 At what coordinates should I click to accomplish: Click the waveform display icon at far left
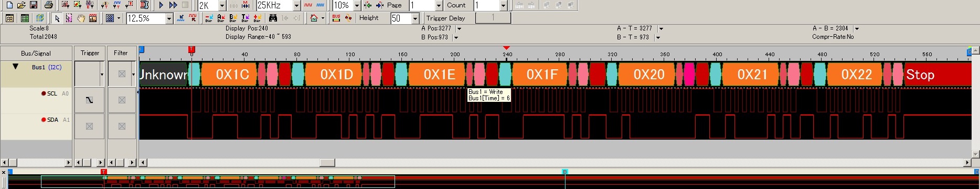pyautogui.click(x=9, y=18)
